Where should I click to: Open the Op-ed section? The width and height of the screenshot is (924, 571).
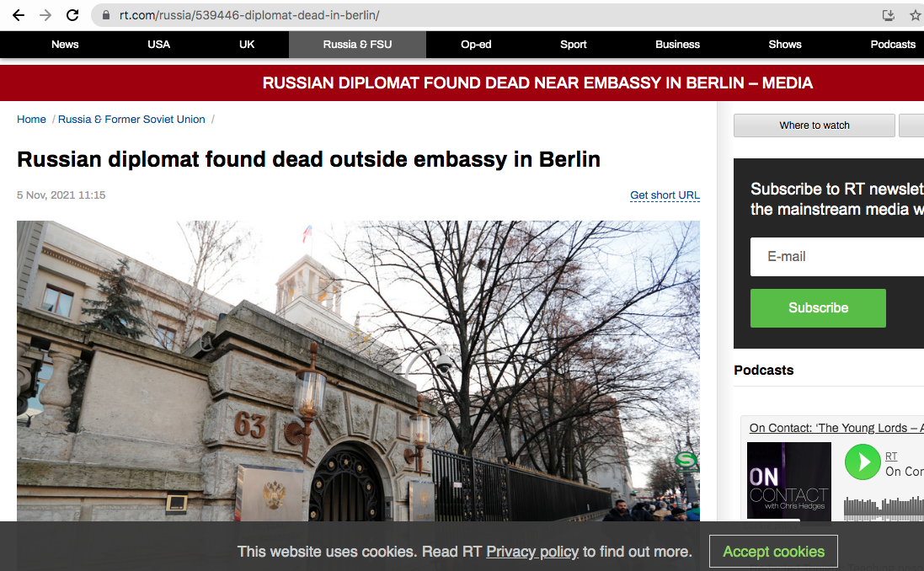point(476,44)
